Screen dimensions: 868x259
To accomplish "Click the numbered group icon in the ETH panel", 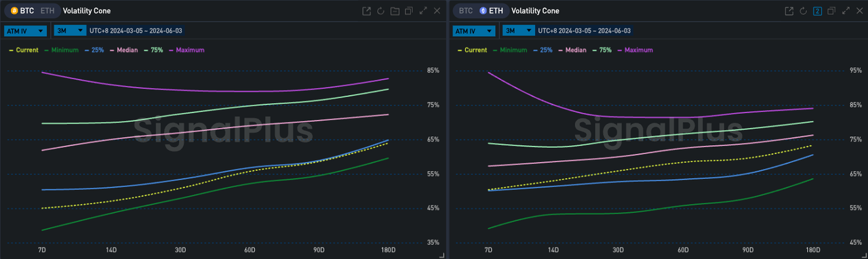I will [817, 11].
